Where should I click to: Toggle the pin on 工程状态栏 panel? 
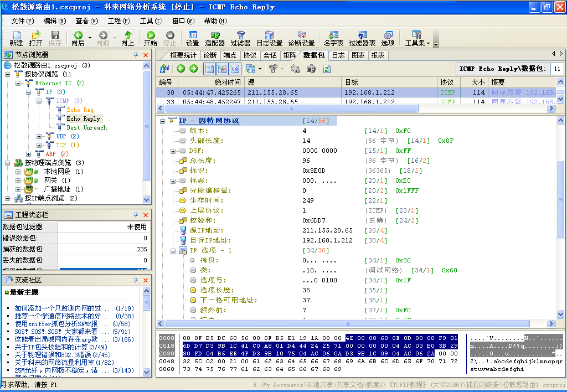[136, 214]
